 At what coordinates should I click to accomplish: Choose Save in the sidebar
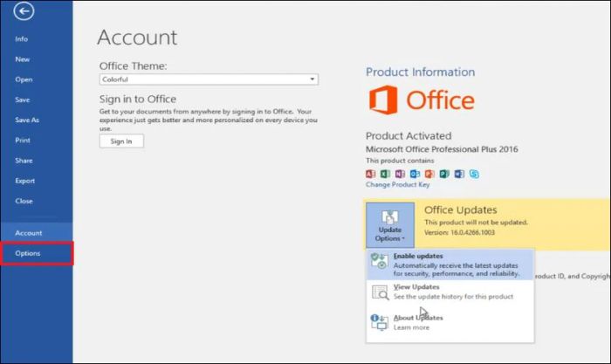coord(22,100)
